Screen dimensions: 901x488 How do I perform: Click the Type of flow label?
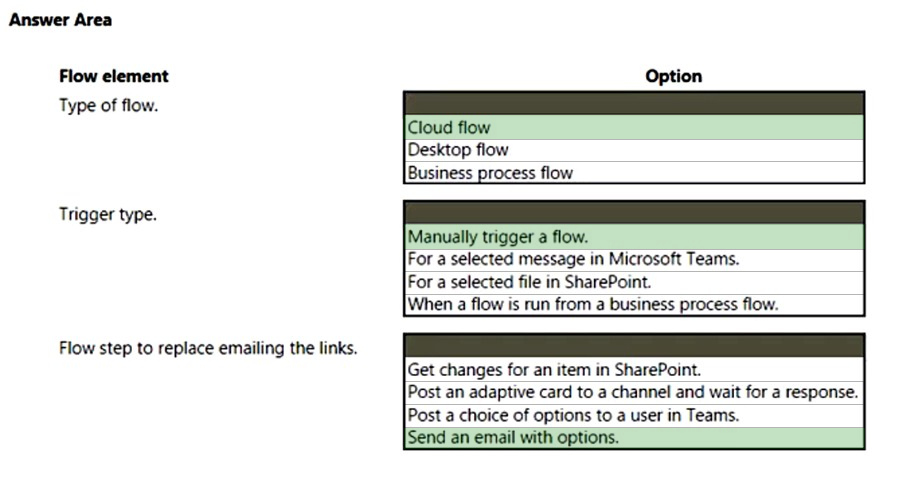(108, 106)
